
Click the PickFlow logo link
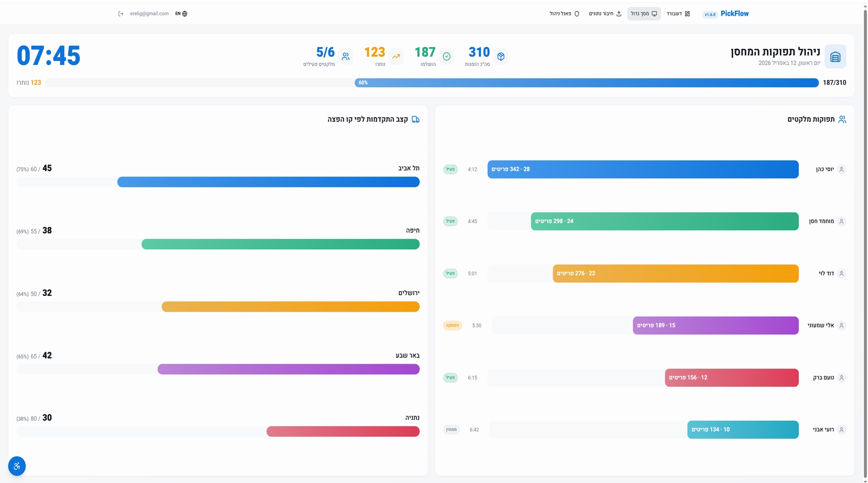[x=734, y=14]
